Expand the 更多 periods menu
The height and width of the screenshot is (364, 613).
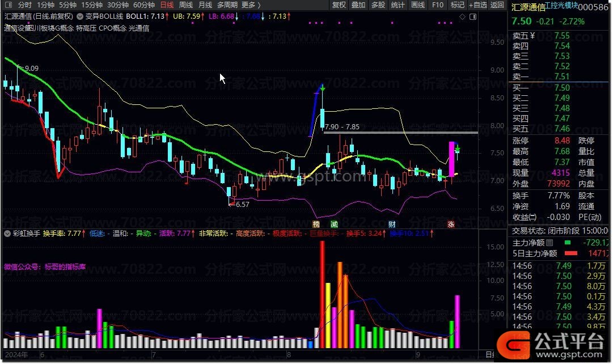tap(251, 5)
